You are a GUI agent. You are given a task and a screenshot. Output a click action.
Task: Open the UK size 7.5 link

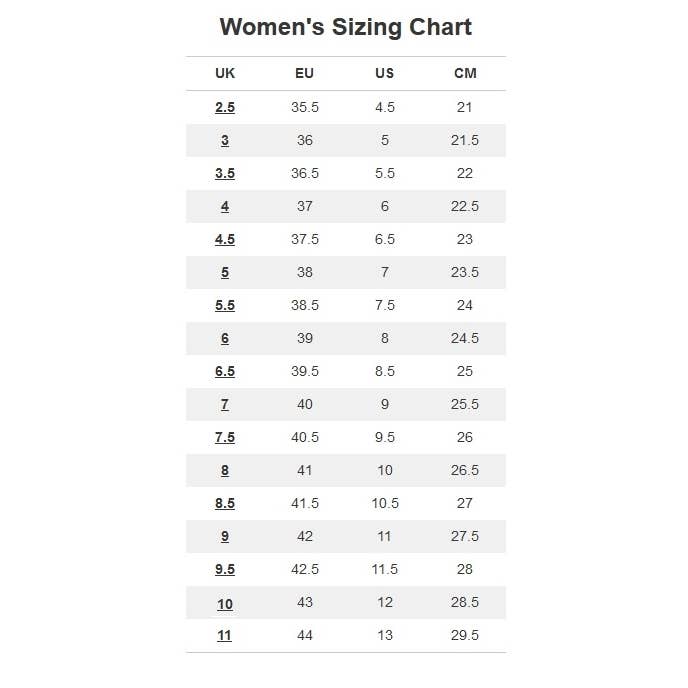tap(225, 438)
